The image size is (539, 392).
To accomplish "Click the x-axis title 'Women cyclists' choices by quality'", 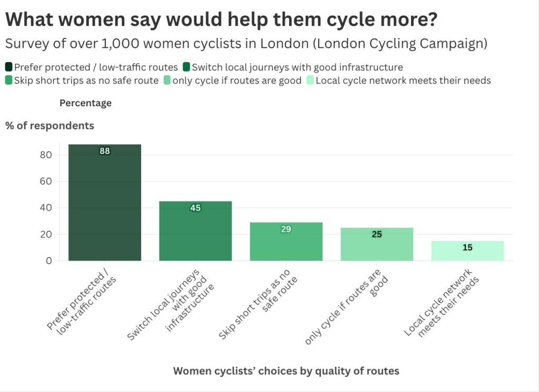I will (286, 371).
